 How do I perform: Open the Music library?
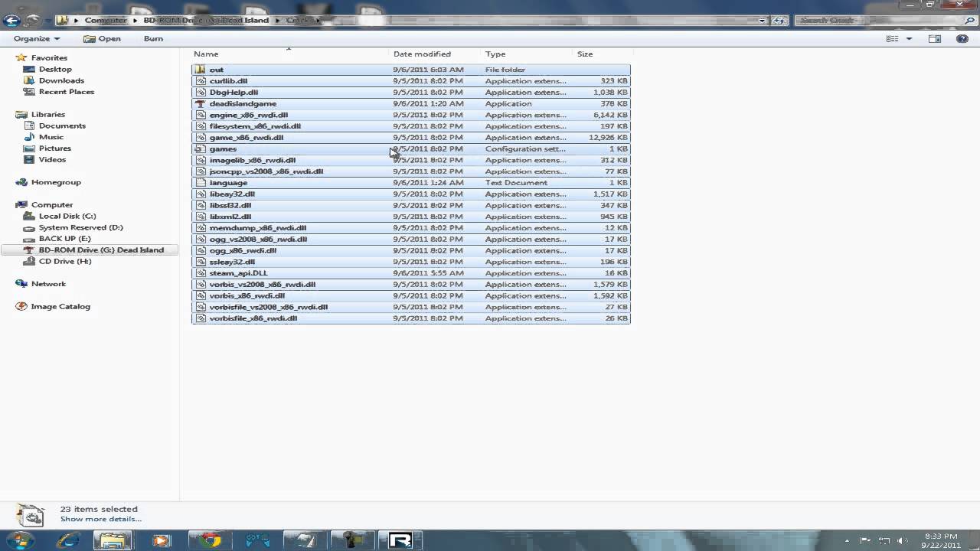click(x=51, y=137)
